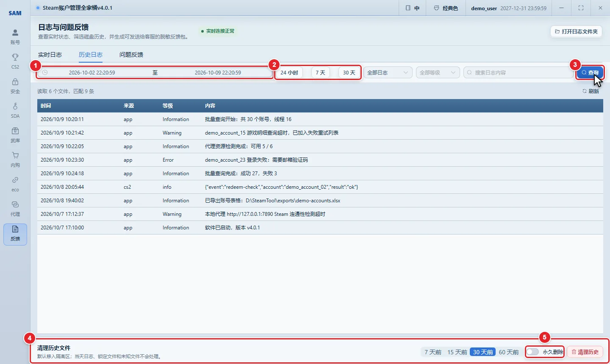Click the 中 language switch

[x=413, y=8]
